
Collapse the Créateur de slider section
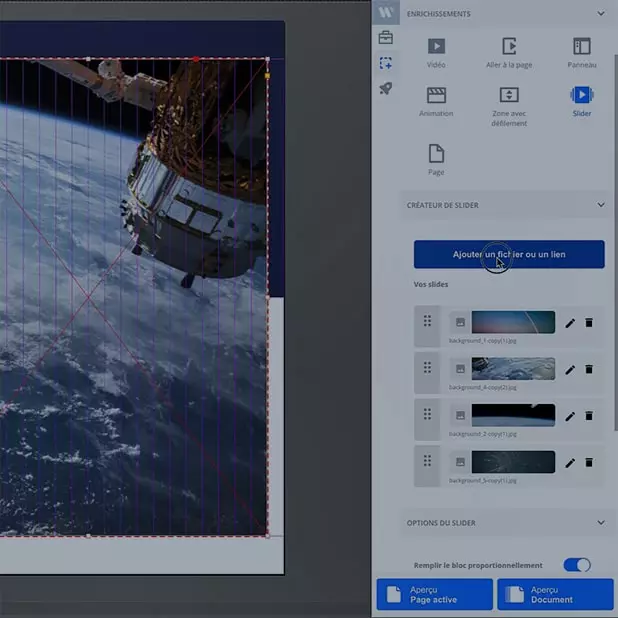600,205
